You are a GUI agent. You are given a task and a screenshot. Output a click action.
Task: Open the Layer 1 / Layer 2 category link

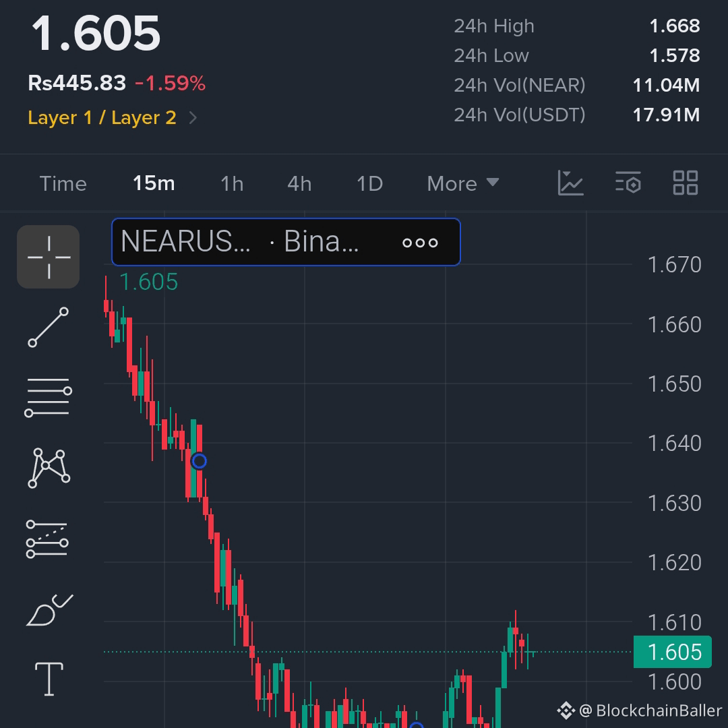(x=102, y=117)
